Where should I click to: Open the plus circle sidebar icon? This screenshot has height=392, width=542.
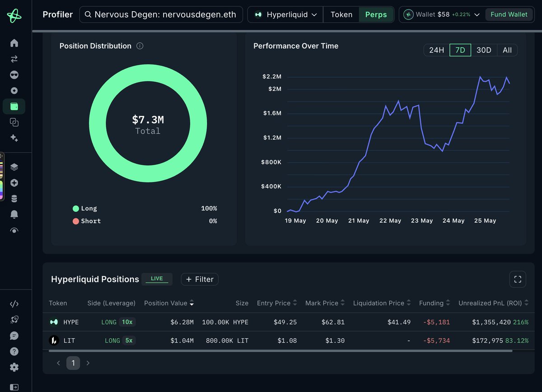tap(14, 183)
